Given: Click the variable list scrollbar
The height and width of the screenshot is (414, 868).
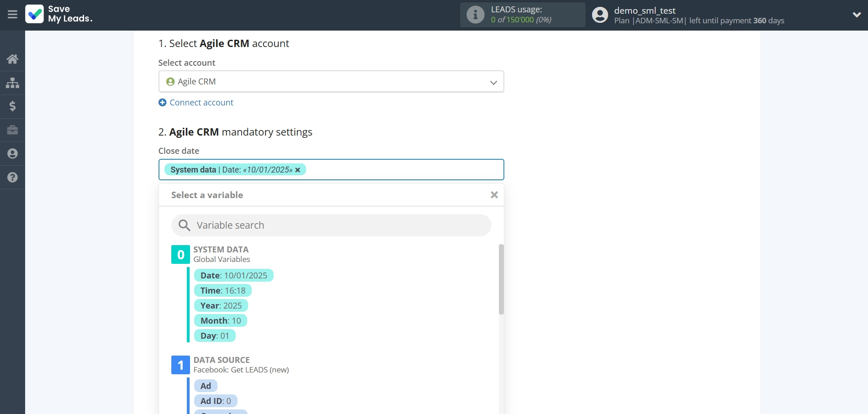Looking at the screenshot, I should click(x=501, y=279).
